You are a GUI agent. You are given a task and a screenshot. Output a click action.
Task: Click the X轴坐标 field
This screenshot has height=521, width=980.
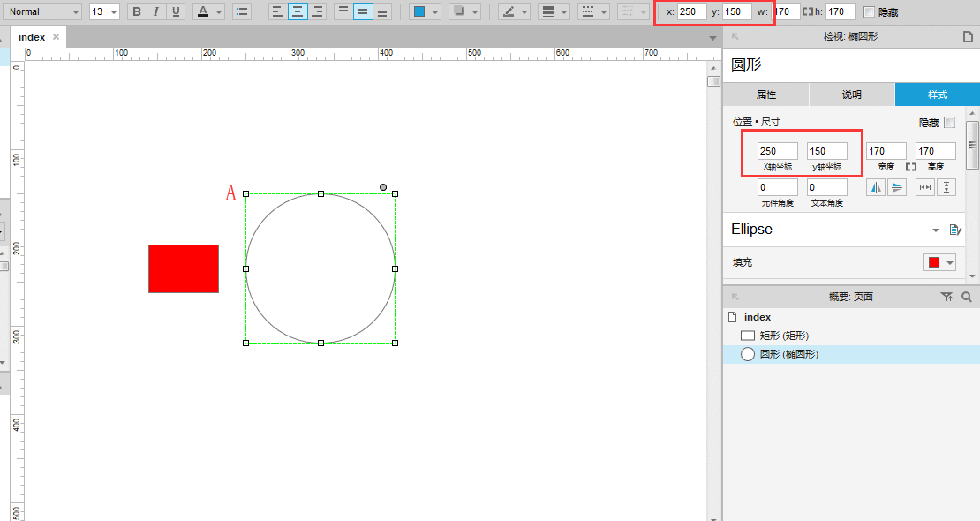tap(778, 151)
